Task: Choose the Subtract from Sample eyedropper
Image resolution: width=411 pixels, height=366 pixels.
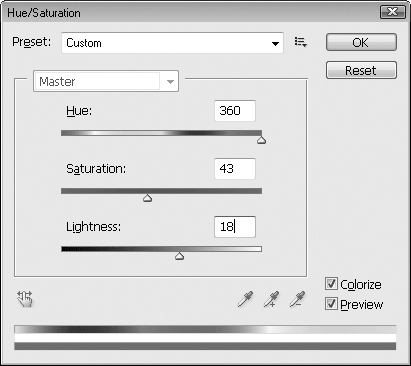Action: pyautogui.click(x=297, y=299)
